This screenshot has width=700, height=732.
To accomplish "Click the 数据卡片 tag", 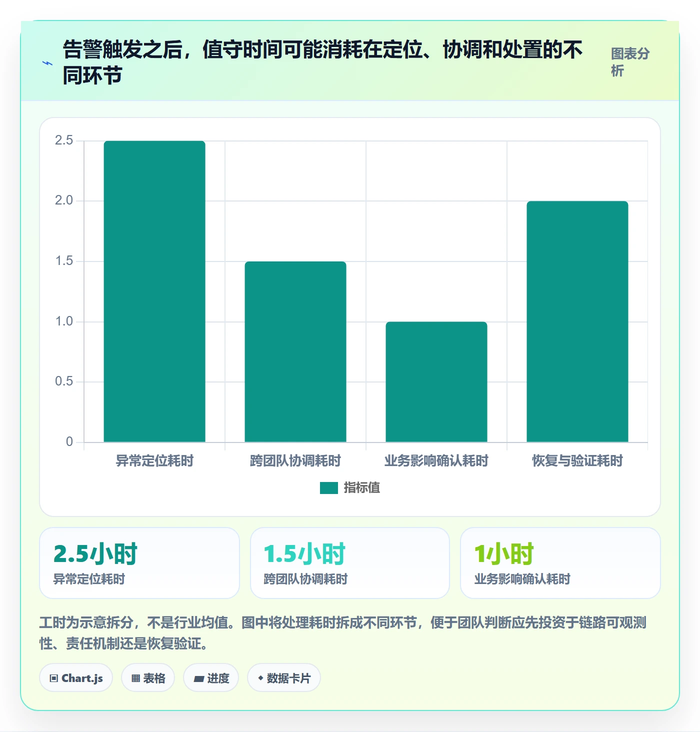I will (284, 678).
